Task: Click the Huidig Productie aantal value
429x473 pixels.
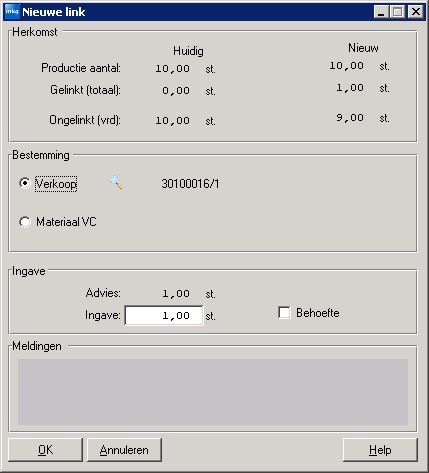Action: [173, 69]
